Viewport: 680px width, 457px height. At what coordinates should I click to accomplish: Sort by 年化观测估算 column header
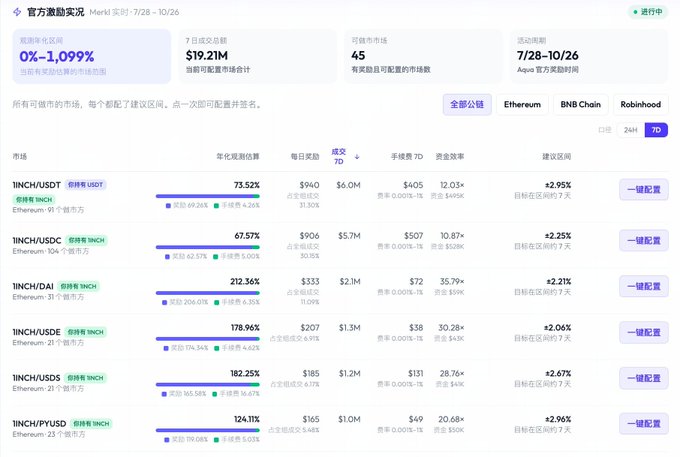tap(238, 157)
